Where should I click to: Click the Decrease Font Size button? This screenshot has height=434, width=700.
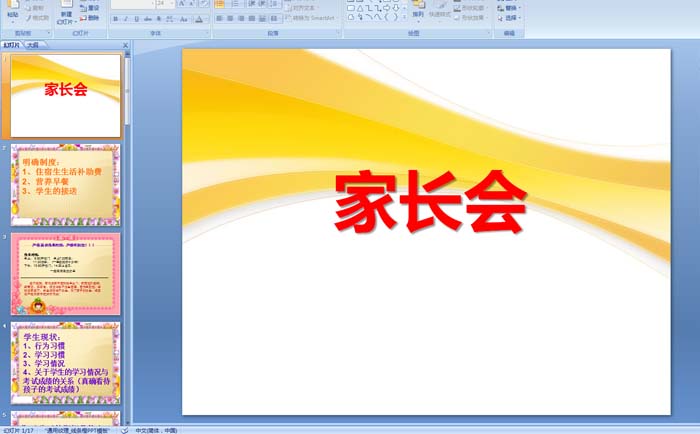[x=192, y=4]
